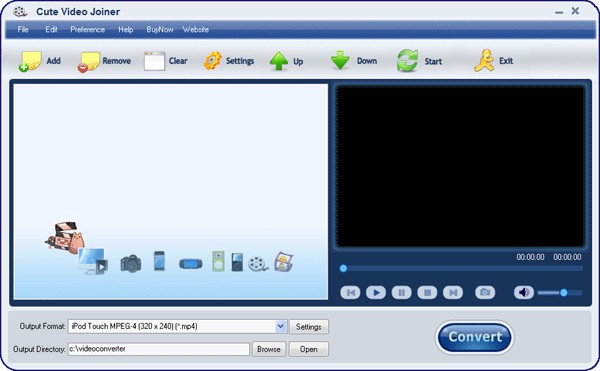Click the Exit running-figure icon
Viewport: 600px width, 371px height.
(x=484, y=60)
